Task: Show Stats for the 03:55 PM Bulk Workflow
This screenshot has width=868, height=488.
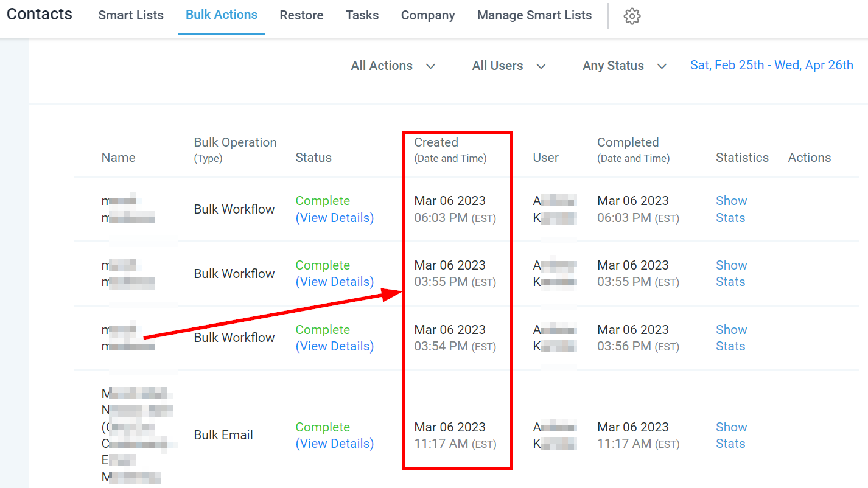Action: click(731, 273)
